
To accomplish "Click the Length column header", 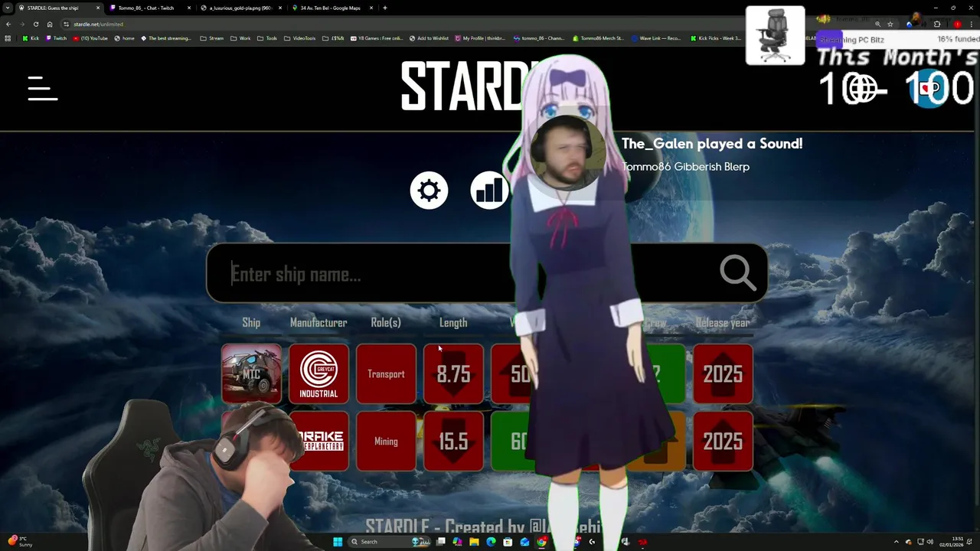I will pyautogui.click(x=453, y=323).
